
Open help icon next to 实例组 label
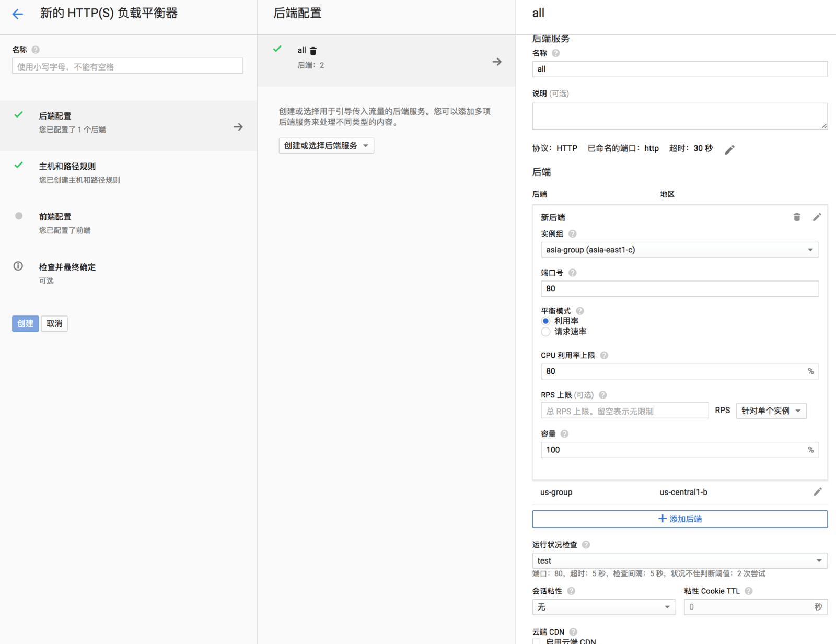tap(573, 234)
